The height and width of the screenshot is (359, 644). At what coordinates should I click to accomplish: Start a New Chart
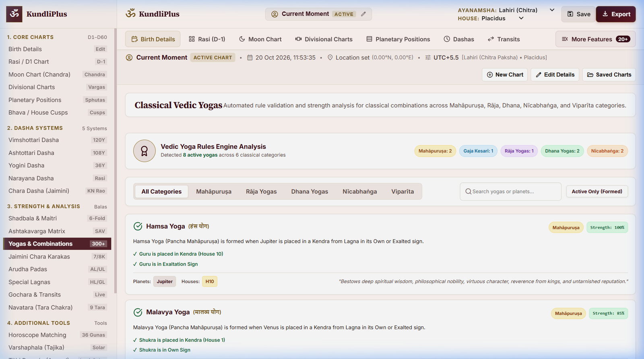(x=505, y=75)
